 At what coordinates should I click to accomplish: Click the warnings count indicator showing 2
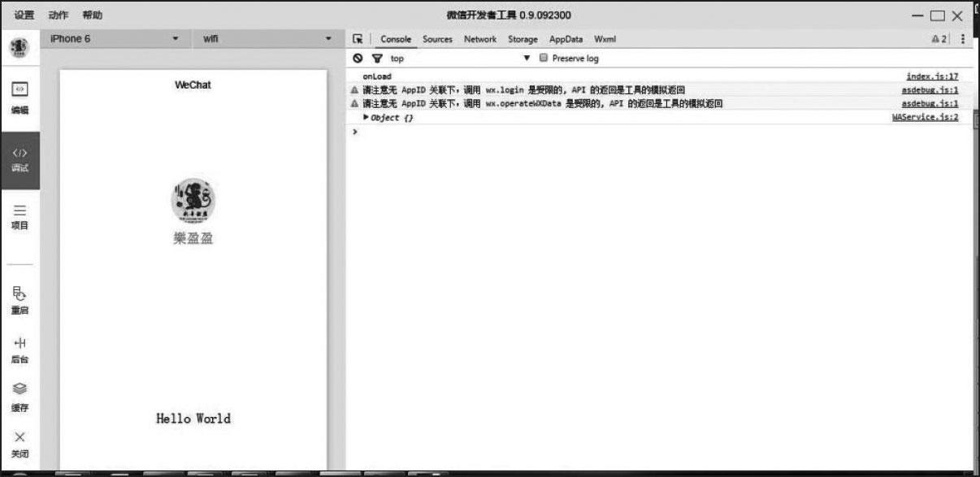click(939, 39)
